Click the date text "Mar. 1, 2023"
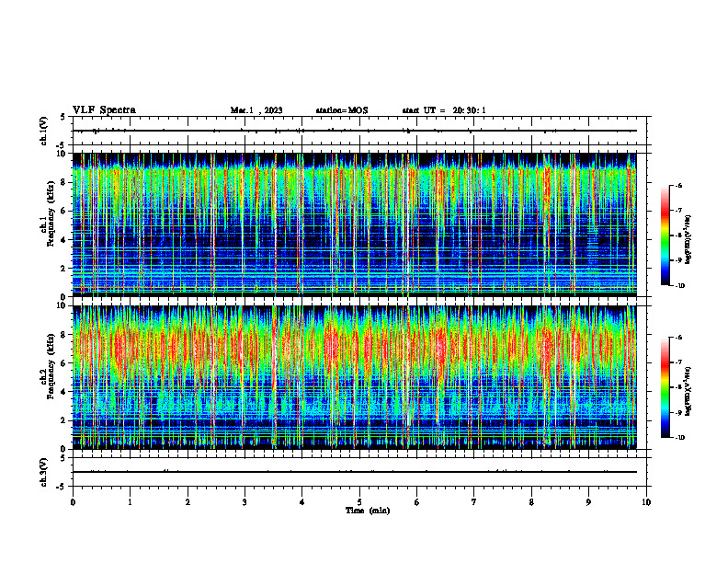 (x=256, y=110)
